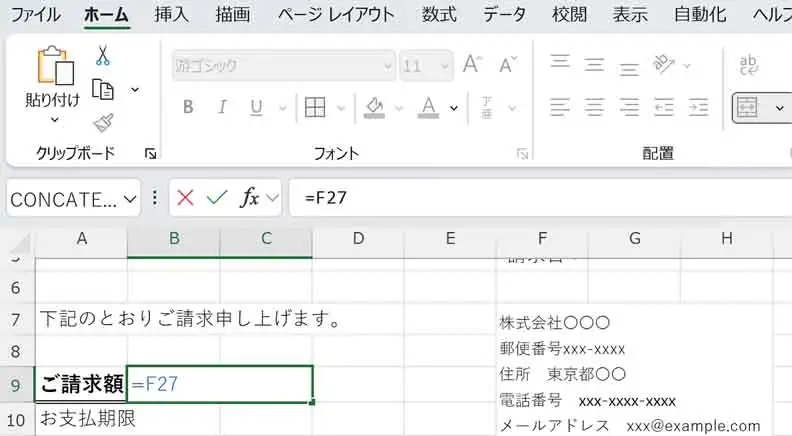Image resolution: width=792 pixels, height=436 pixels.
Task: Click the Wrap Text icon
Action: click(x=749, y=65)
